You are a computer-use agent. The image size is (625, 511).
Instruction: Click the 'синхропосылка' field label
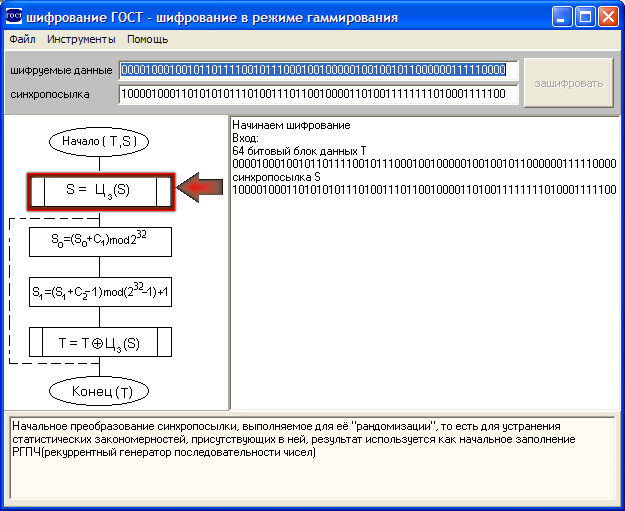(50, 95)
